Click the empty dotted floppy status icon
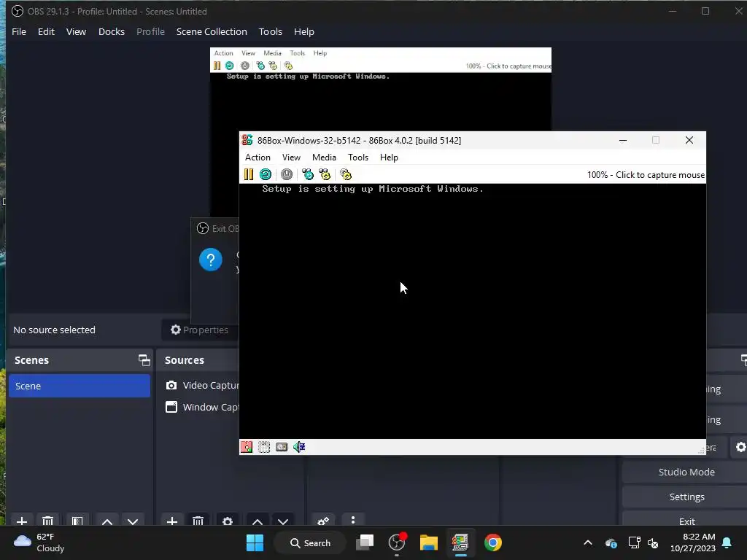The height and width of the screenshot is (560, 747). point(264,447)
